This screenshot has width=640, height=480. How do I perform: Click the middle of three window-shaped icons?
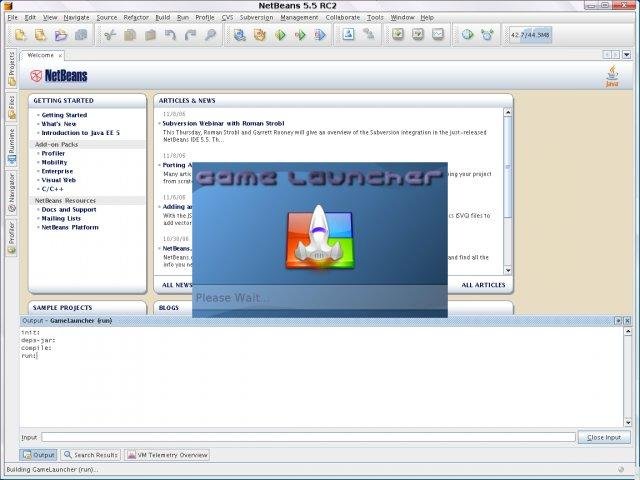coord(418,34)
